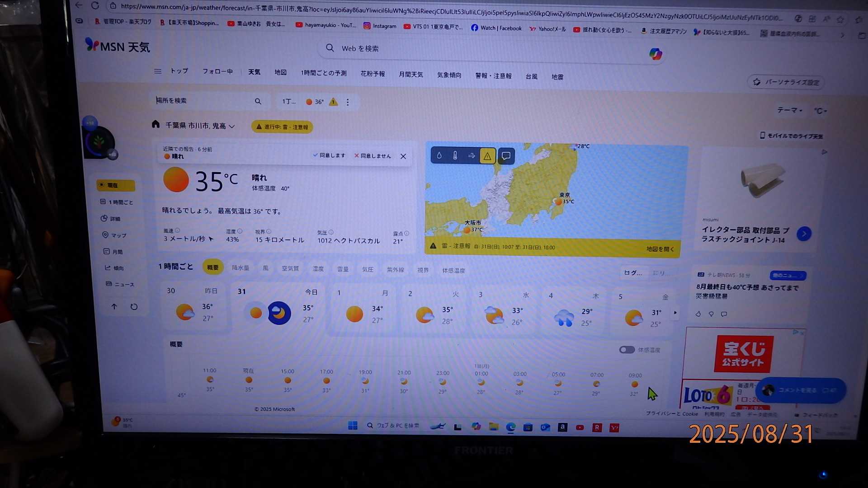Open the °C unit dropdown

(820, 111)
